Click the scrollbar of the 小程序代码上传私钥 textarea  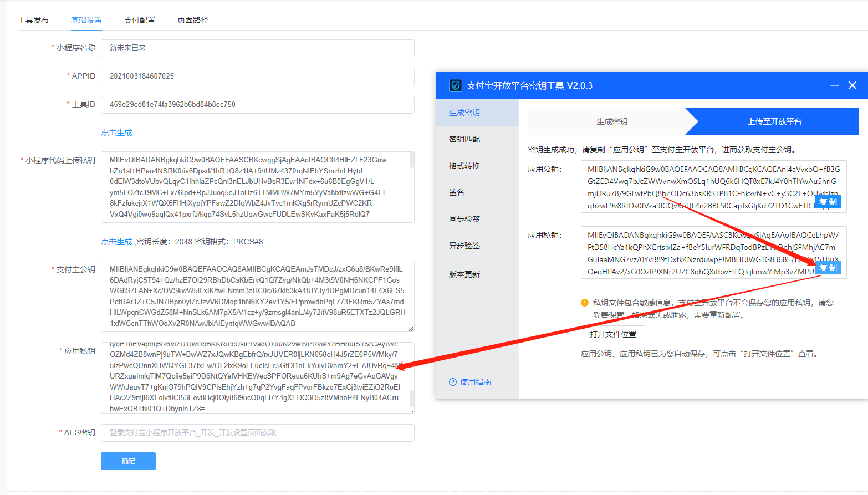412,160
